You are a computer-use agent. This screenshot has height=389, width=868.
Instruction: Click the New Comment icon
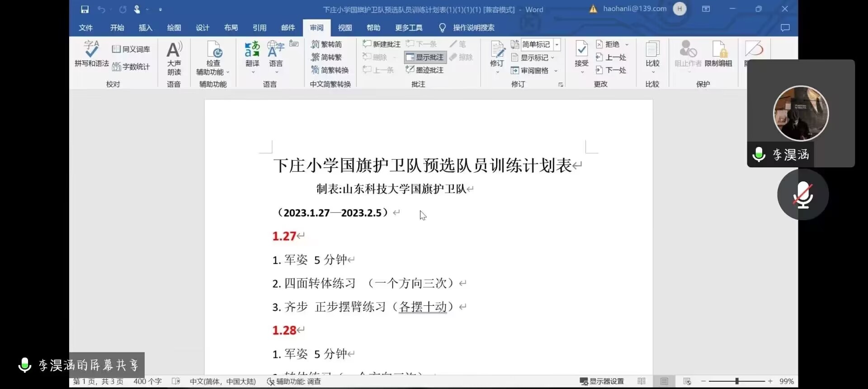(382, 44)
